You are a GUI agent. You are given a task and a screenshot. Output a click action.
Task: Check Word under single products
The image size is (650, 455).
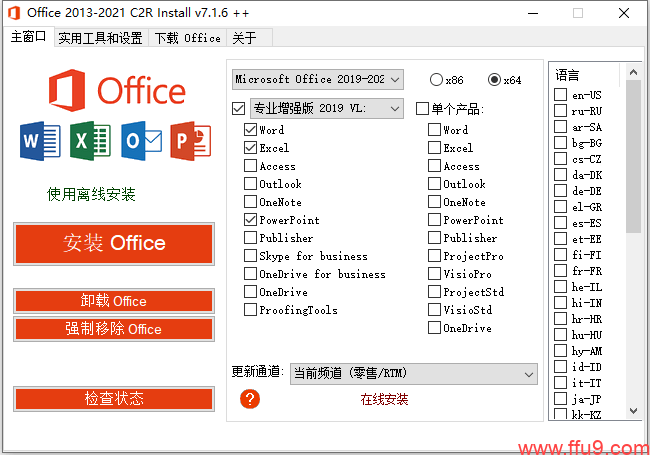pyautogui.click(x=434, y=130)
